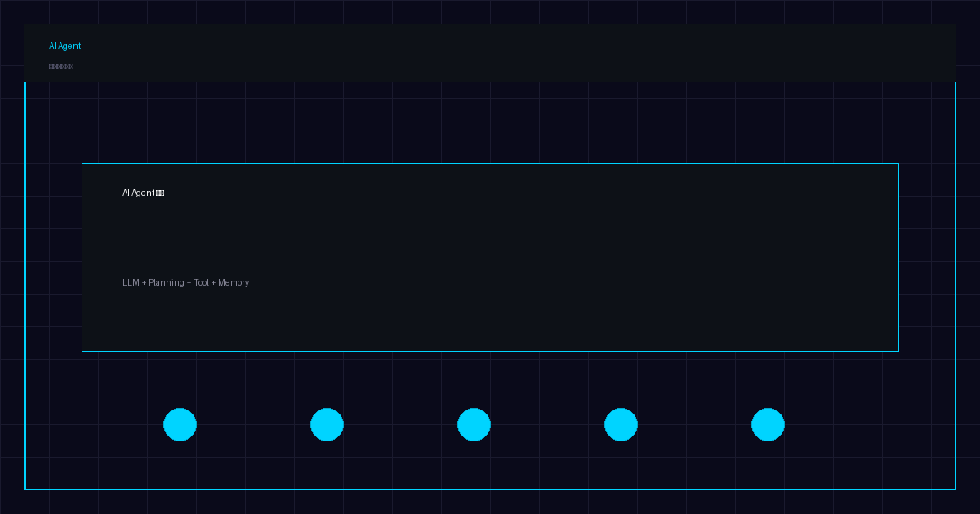Screen dimensions: 980x514
Task: Select the rightmost cyan node circle
Action: tap(768, 424)
